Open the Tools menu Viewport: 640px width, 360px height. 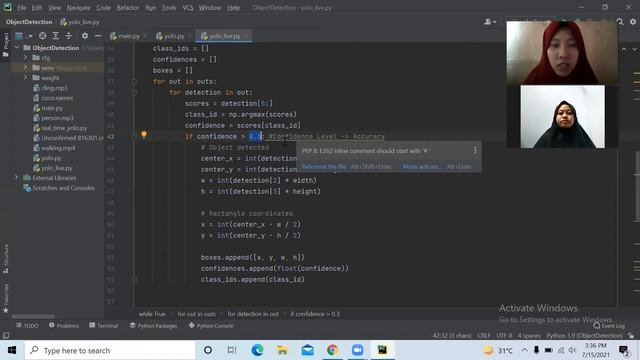tap(169, 8)
